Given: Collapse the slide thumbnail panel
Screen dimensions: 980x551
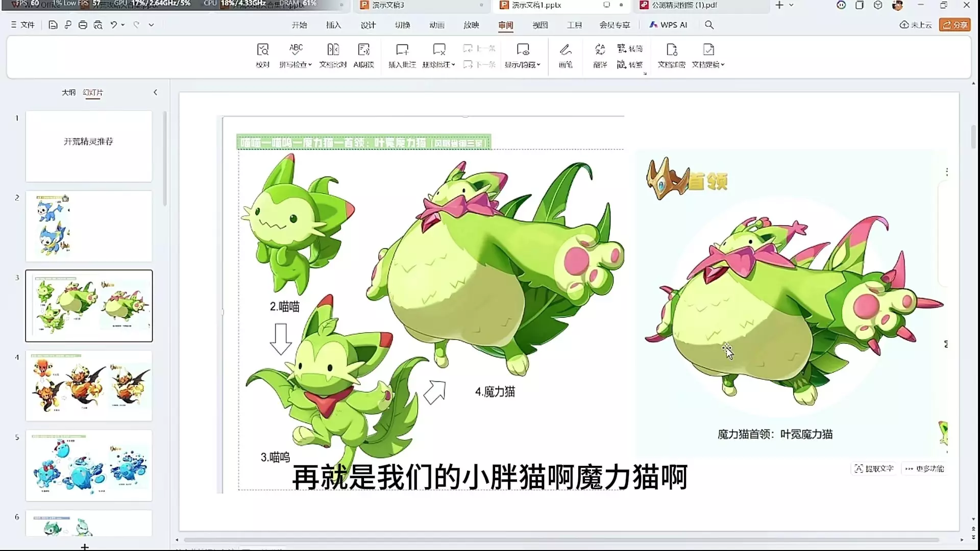Looking at the screenshot, I should coord(155,92).
